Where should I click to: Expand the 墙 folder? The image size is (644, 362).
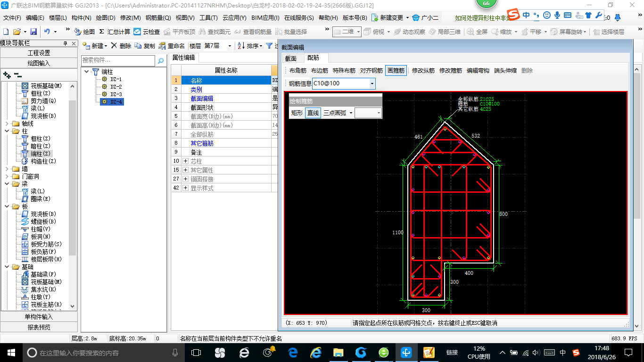pyautogui.click(x=6, y=169)
